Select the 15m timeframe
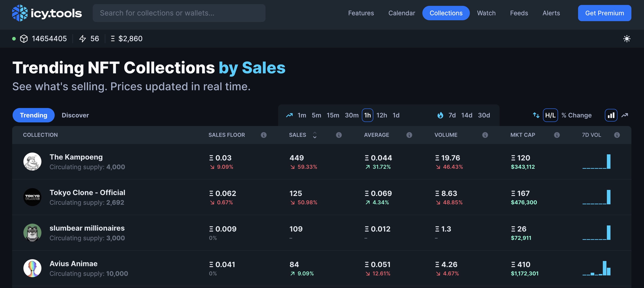This screenshot has width=644, height=288. (333, 115)
